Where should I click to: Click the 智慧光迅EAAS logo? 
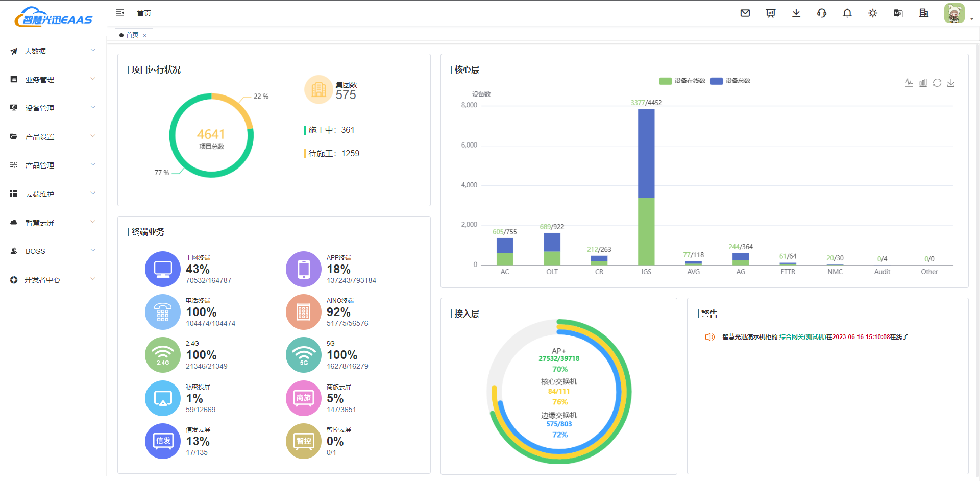pyautogui.click(x=54, y=18)
